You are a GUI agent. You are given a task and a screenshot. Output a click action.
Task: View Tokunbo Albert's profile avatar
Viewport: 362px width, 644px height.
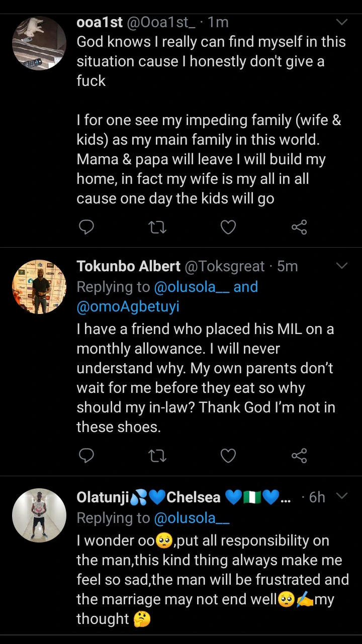(x=39, y=287)
